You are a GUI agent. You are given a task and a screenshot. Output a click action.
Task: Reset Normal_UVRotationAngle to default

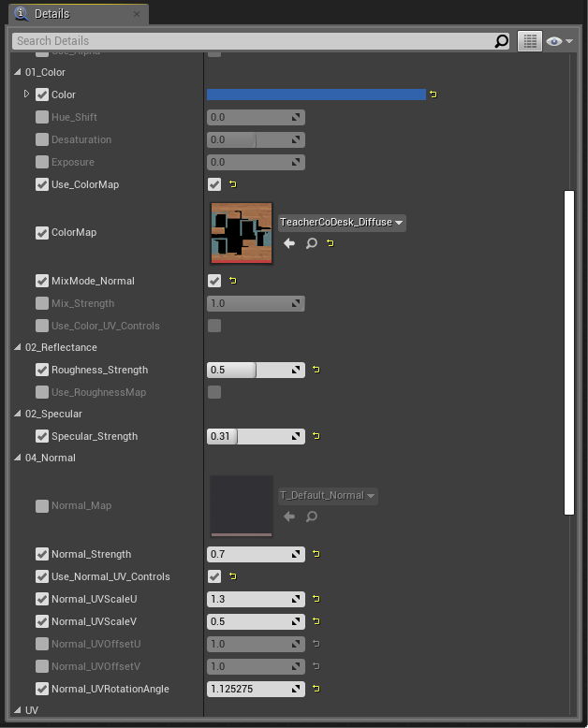[316, 689]
